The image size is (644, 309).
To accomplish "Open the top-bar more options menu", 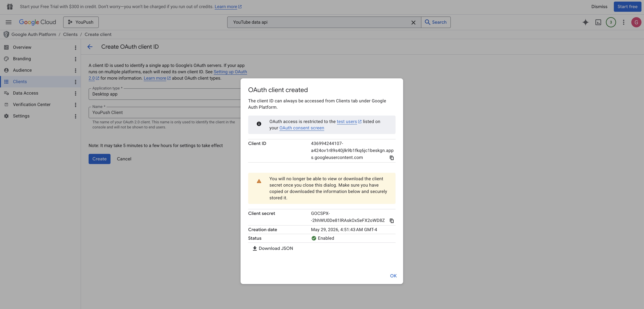I will (624, 22).
